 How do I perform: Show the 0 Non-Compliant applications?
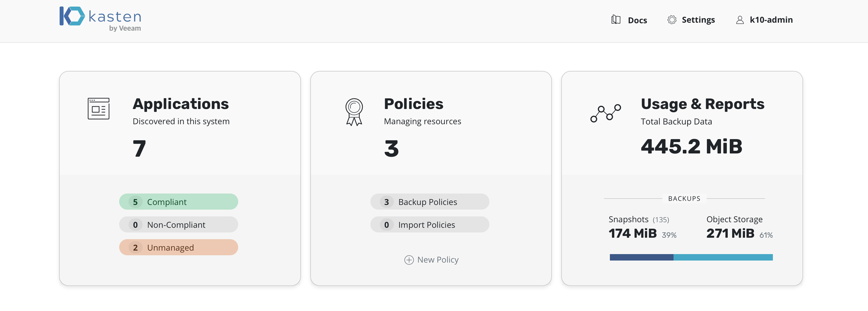coord(178,225)
